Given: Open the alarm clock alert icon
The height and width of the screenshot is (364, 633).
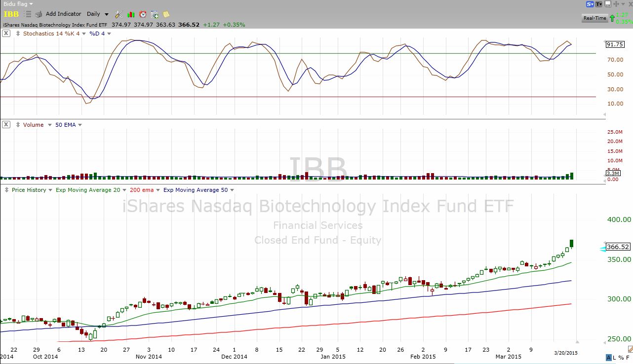Looking at the screenshot, I should pos(143,14).
